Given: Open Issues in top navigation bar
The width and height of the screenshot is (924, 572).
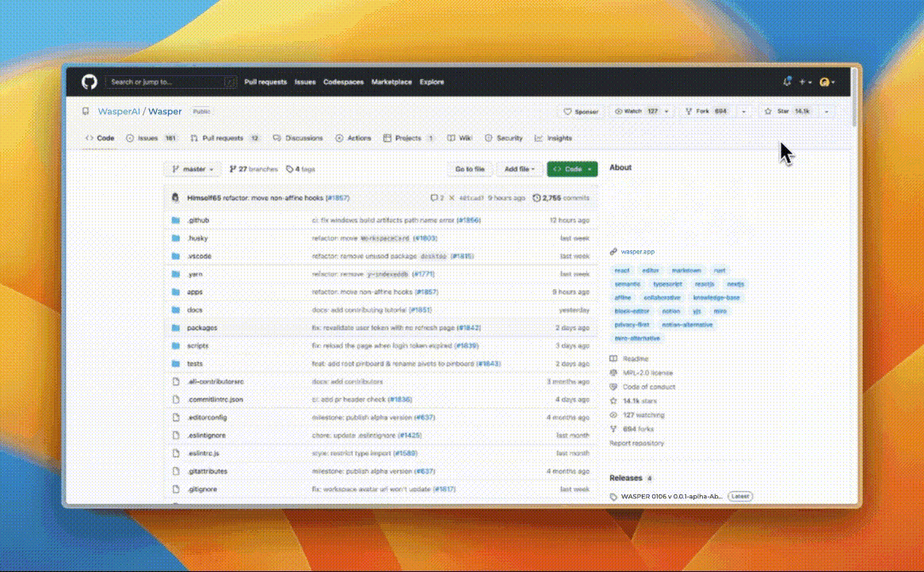Looking at the screenshot, I should 304,82.
